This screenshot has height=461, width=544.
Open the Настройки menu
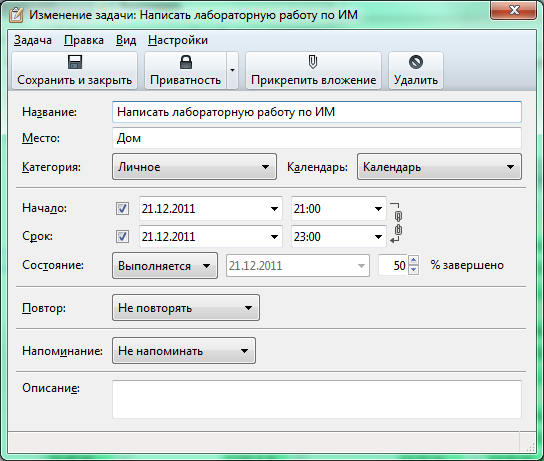pyautogui.click(x=178, y=40)
